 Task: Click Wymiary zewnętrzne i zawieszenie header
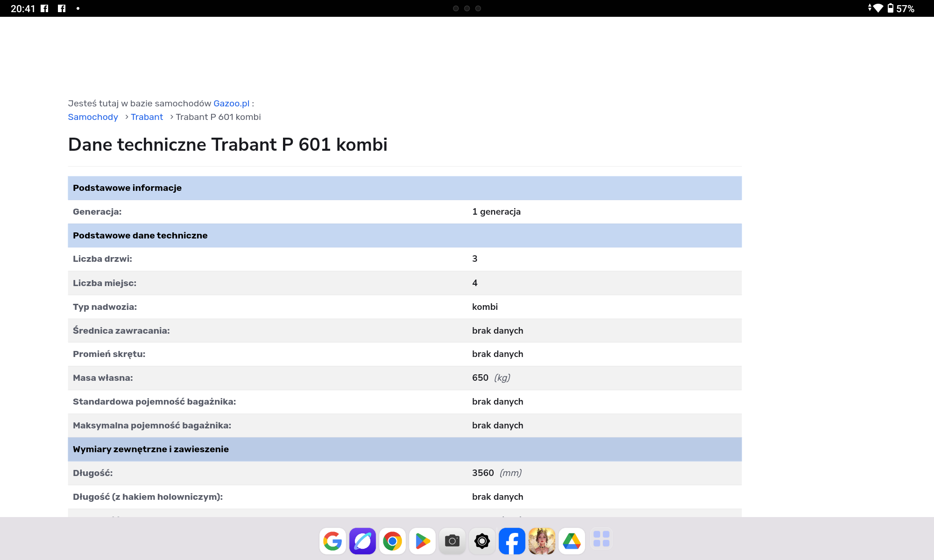[x=151, y=449]
